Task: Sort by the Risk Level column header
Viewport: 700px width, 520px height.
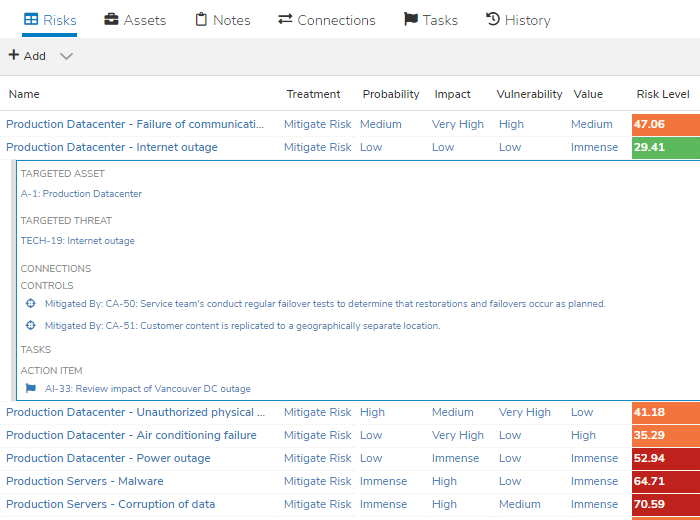Action: [662, 94]
